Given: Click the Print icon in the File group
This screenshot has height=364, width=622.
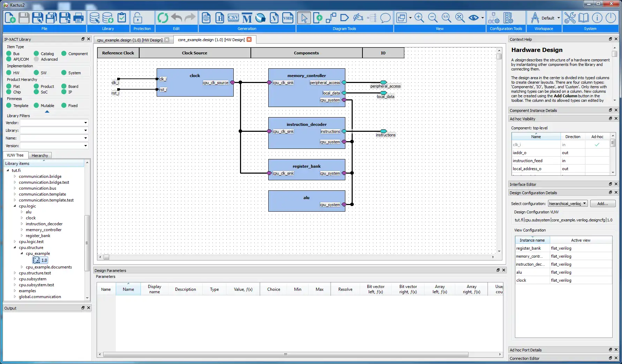Looking at the screenshot, I should (79, 17).
